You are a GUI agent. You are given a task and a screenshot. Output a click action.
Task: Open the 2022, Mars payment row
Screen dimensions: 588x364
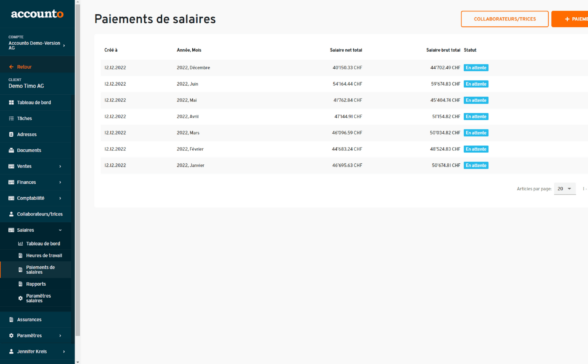(x=344, y=133)
